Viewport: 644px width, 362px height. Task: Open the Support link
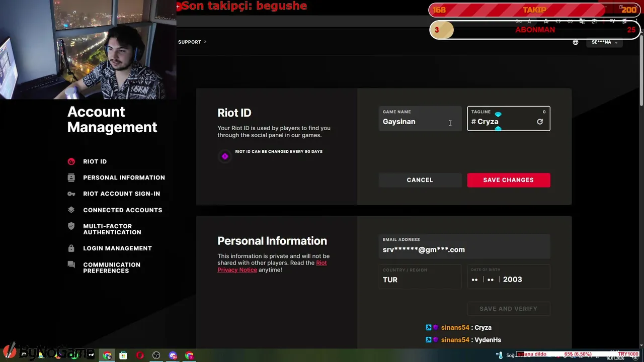point(192,42)
